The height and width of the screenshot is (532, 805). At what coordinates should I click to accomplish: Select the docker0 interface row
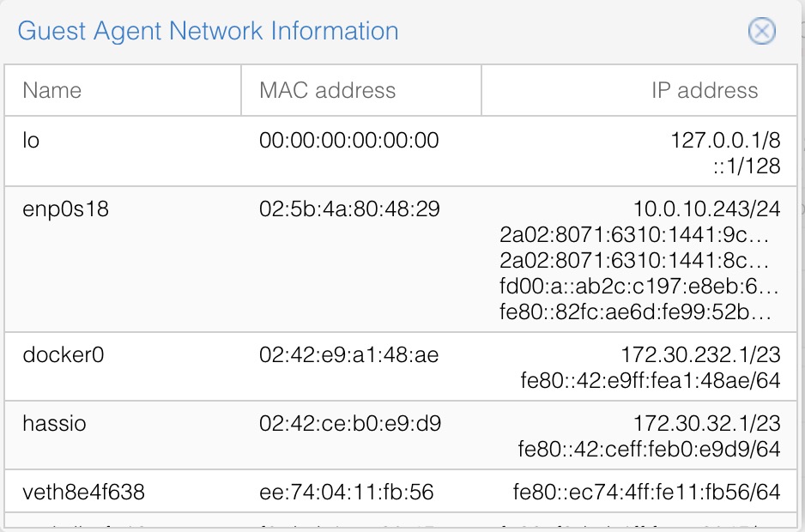(401, 366)
